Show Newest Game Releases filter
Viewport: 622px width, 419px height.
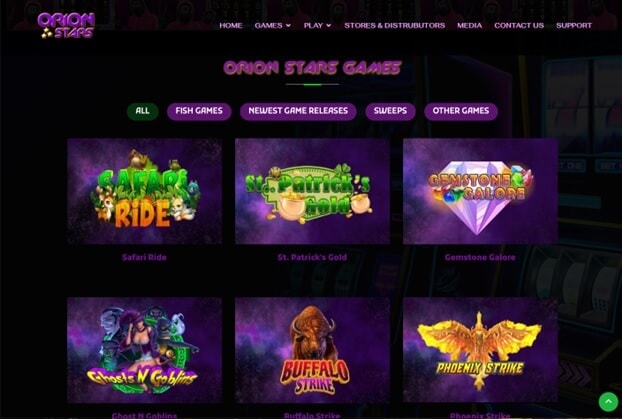[298, 111]
